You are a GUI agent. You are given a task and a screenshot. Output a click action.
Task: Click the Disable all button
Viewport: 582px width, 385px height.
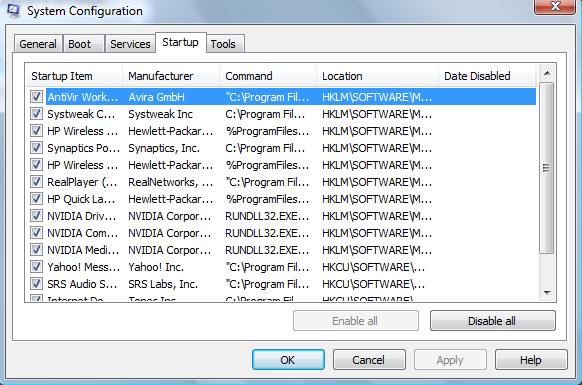tap(493, 321)
